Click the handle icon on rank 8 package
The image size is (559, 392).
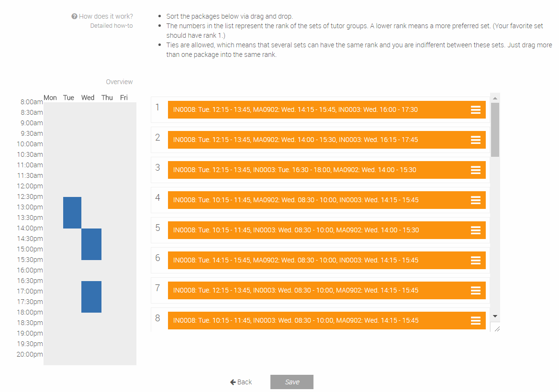tap(476, 320)
